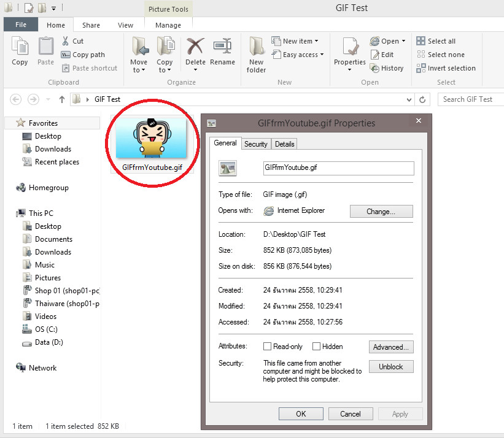Open Thaiware (shop01-p network location
Screen dimensions: 504x438
tap(61, 304)
